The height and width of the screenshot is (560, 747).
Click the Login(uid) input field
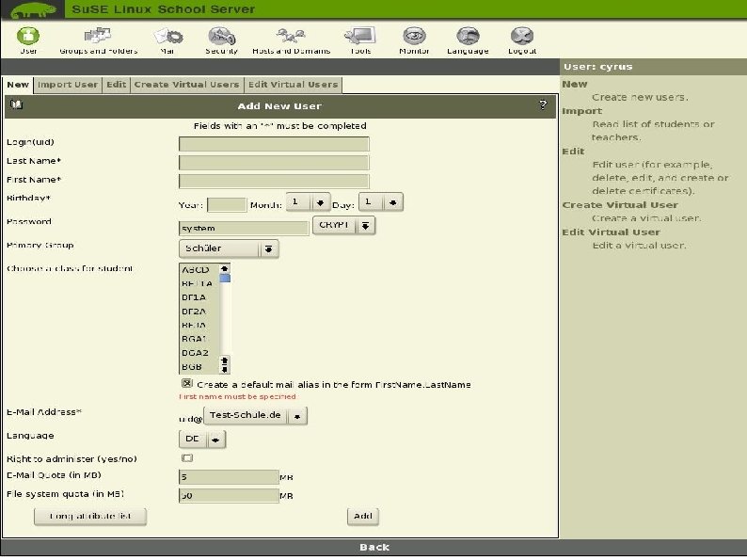tap(274, 144)
